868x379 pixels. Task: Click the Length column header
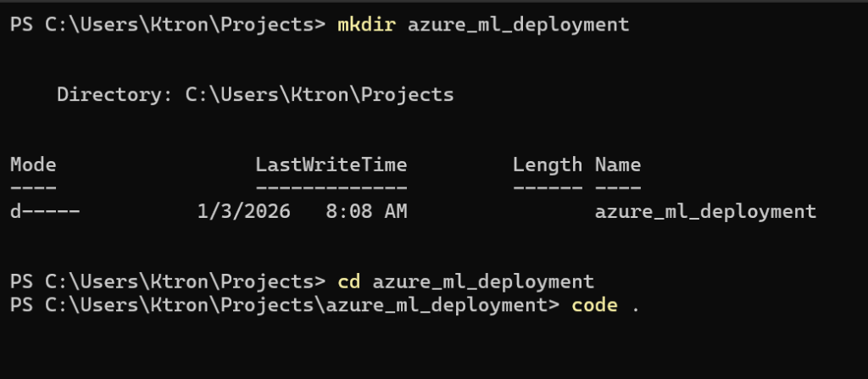pyautogui.click(x=547, y=164)
